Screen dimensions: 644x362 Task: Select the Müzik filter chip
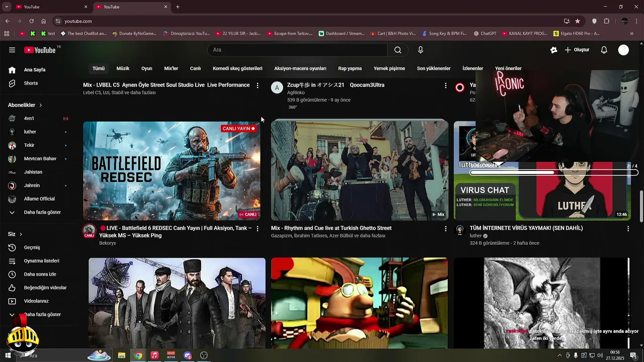coord(123,68)
